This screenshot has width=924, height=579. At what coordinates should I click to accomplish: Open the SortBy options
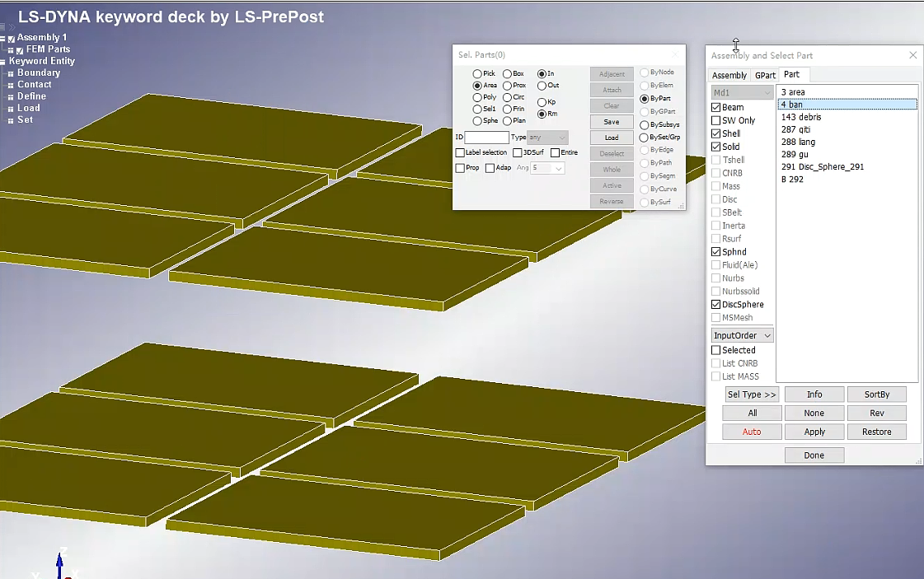tap(877, 395)
